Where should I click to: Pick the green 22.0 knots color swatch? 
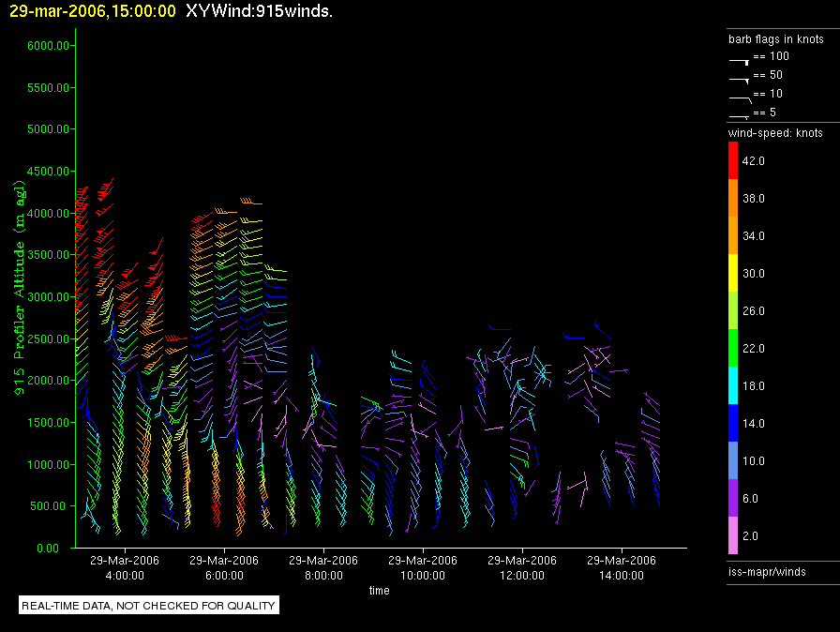coord(732,349)
